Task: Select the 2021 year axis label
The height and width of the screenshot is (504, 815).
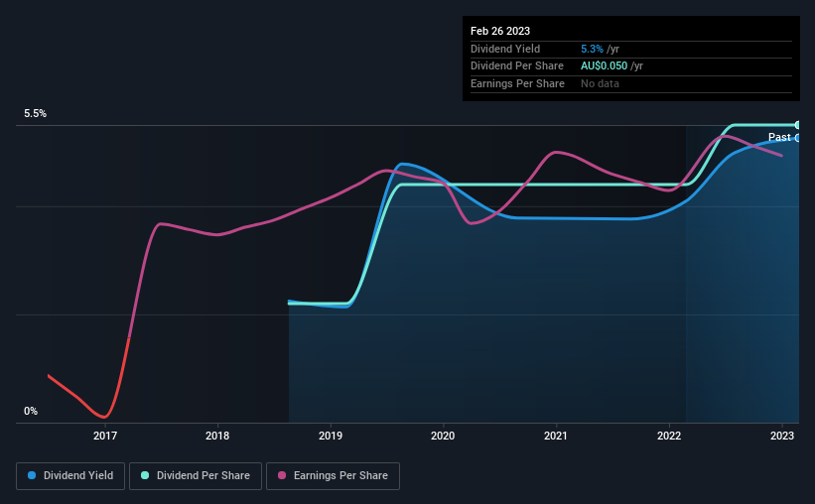Action: (x=556, y=436)
